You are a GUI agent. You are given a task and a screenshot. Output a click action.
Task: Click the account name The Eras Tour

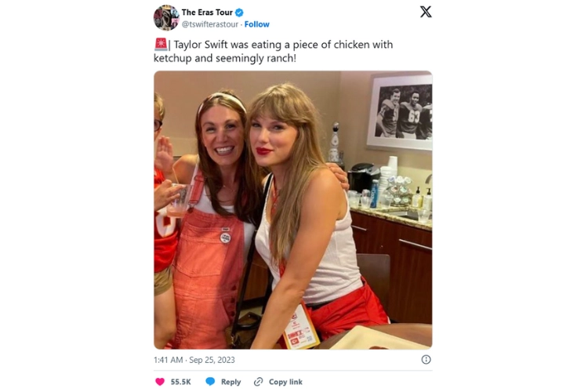coord(207,13)
